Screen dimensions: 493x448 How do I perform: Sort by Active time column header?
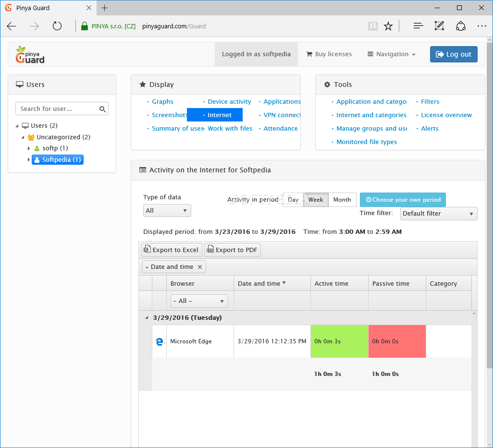339,283
